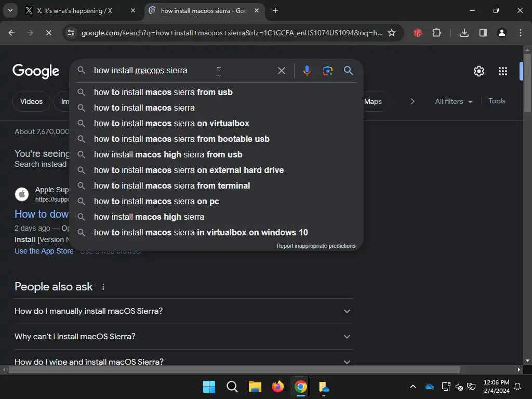Viewport: 532px width, 399px height.
Task: Open notifications bell in taskbar
Action: click(x=517, y=387)
